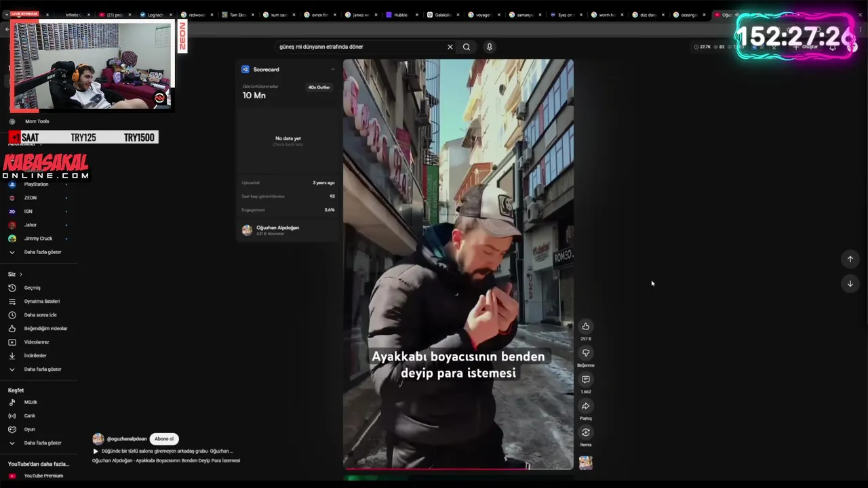This screenshot has width=868, height=488.
Task: Like the Short with thumbs up
Action: 586,326
